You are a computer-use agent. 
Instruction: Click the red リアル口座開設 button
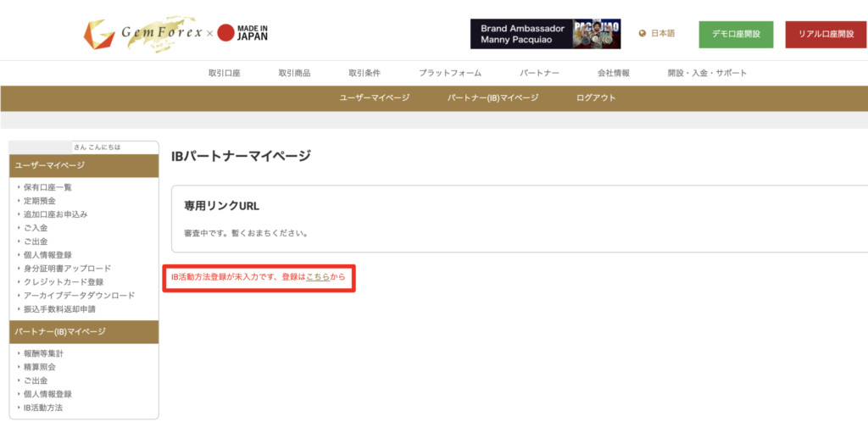click(x=826, y=35)
